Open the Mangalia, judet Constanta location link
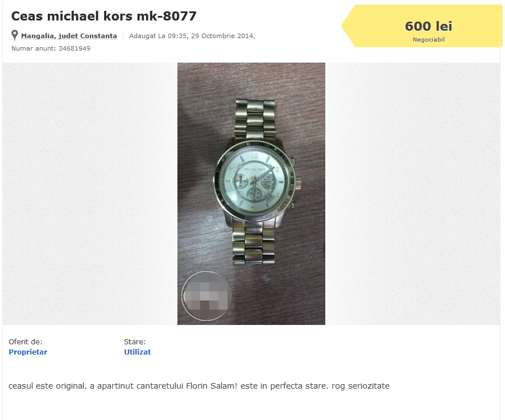This screenshot has height=420, width=505. (69, 36)
